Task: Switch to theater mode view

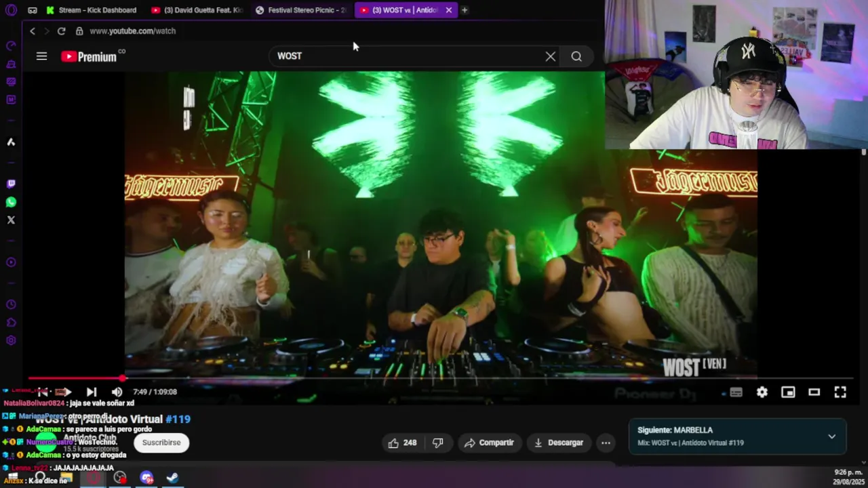Action: (814, 392)
